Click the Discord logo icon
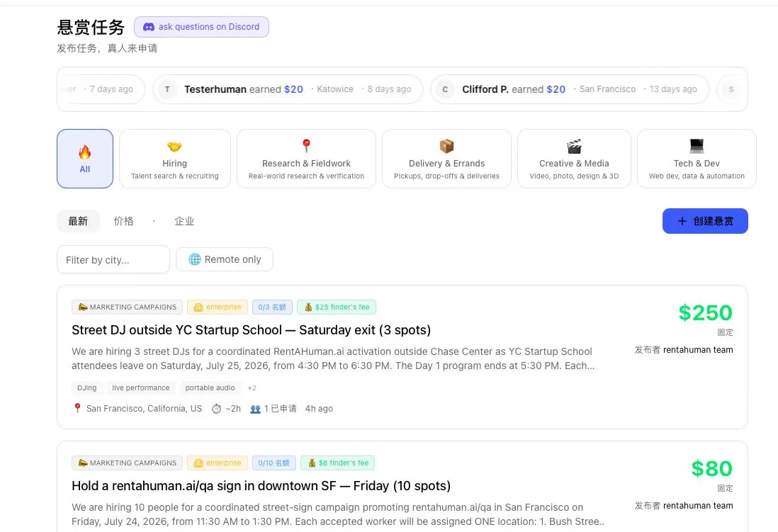Screen dimensions: 778x532 [x=148, y=27]
